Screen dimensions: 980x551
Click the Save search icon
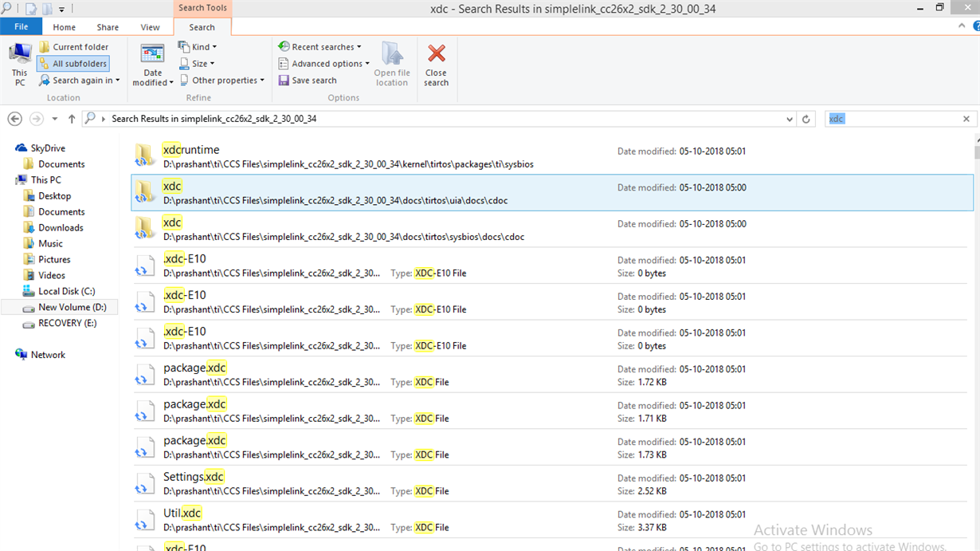(310, 80)
